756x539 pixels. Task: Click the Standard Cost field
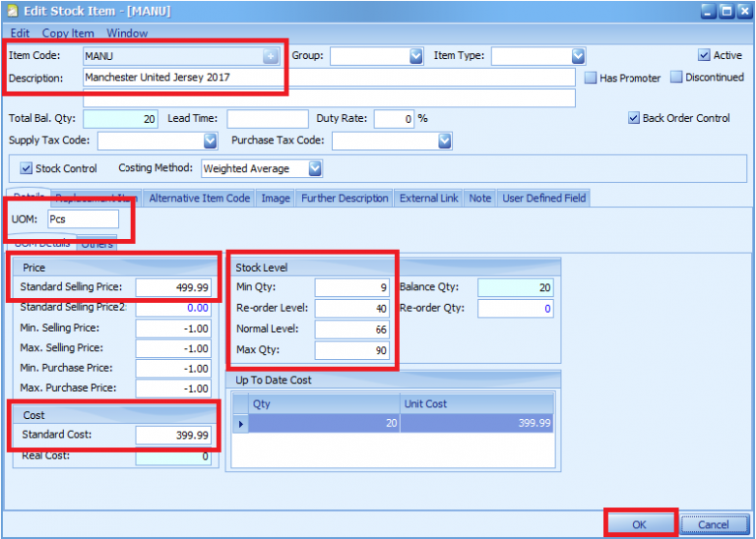coord(173,435)
